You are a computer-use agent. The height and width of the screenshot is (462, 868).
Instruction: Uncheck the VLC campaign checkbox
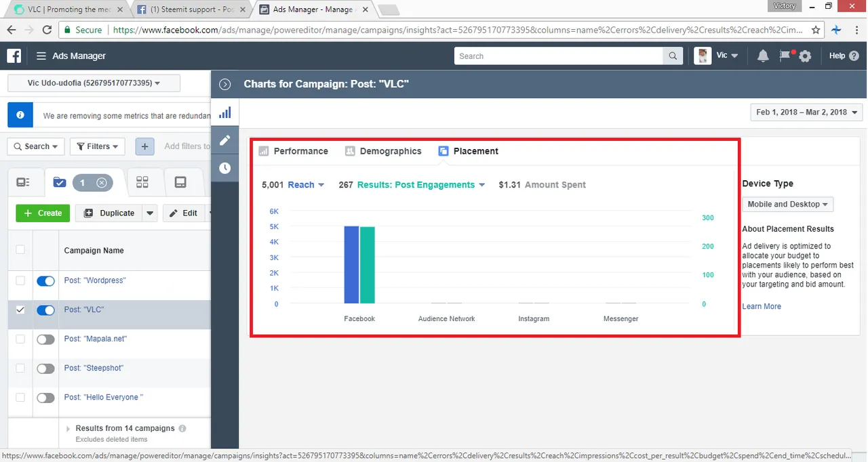(20, 310)
